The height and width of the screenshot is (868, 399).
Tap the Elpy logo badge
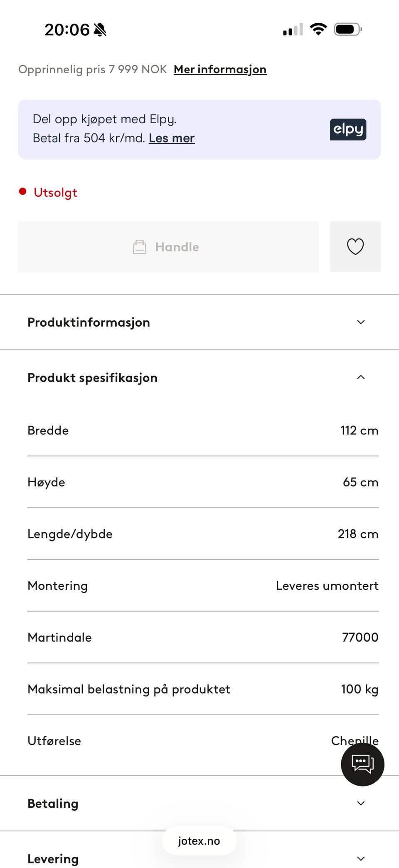(348, 129)
